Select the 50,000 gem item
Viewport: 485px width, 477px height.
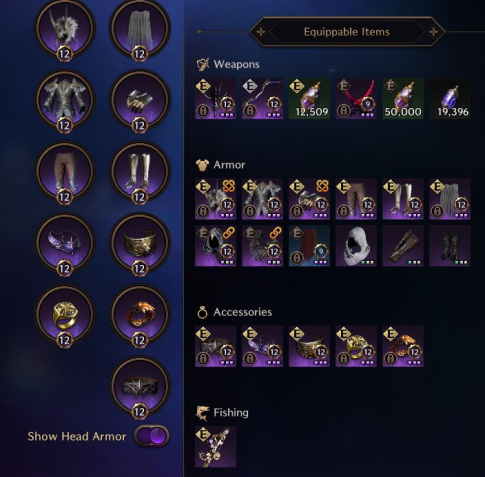tap(403, 99)
